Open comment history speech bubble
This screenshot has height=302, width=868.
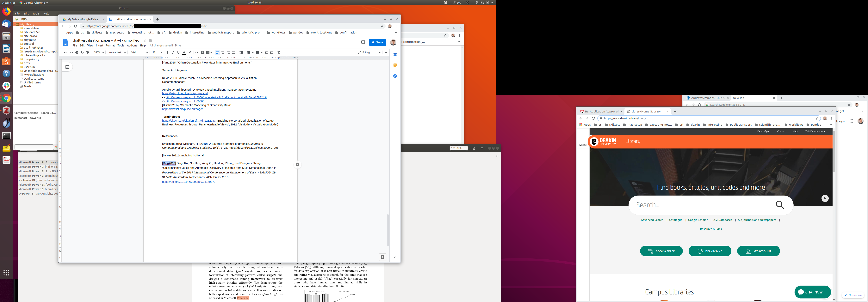point(363,42)
